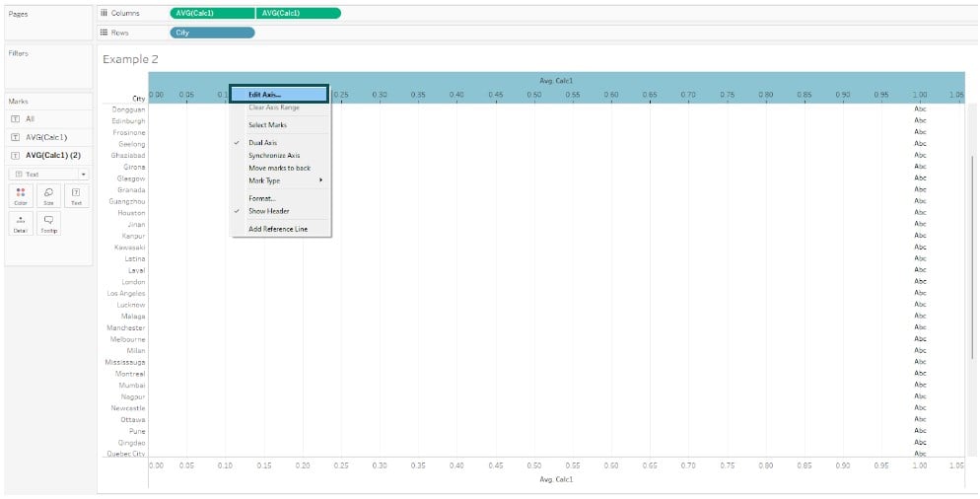Screen dimensions: 980x499
Task: Select the Frosinone city row label
Action: [129, 132]
